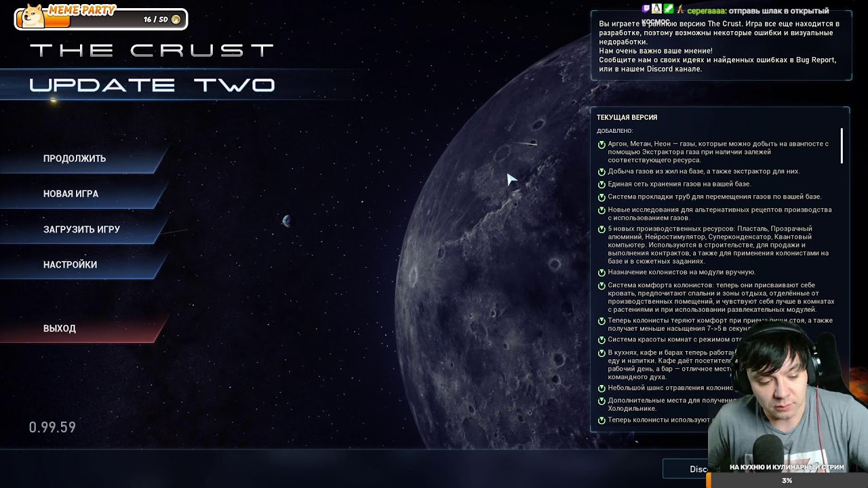Open Настройки from the main menu
Viewport: 868px width, 488px height.
click(x=83, y=265)
